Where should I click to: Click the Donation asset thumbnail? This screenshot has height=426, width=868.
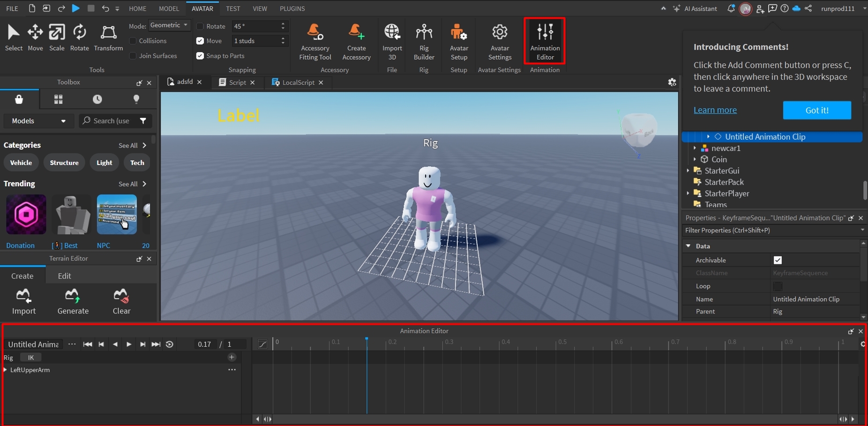pos(26,215)
